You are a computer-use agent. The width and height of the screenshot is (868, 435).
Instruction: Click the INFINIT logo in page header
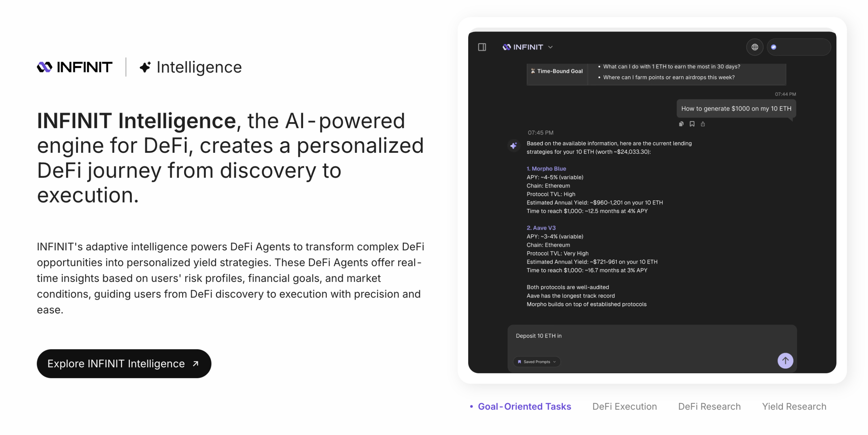coord(75,67)
